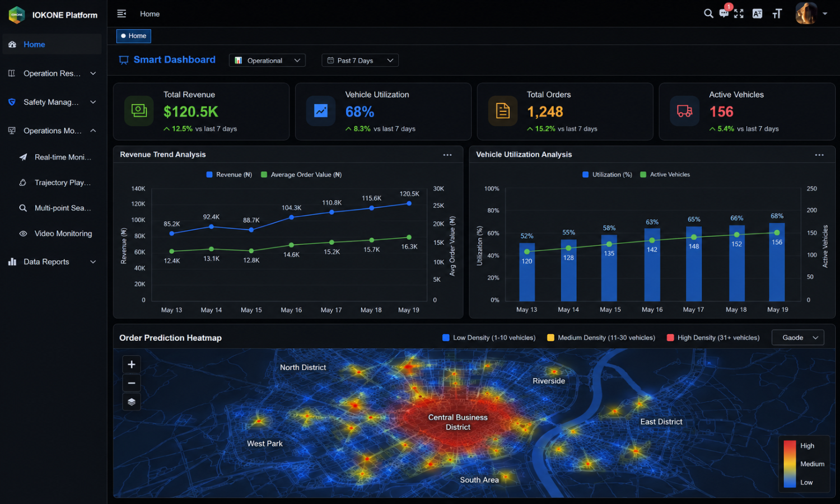Click the Total Revenue money icon

tap(139, 111)
